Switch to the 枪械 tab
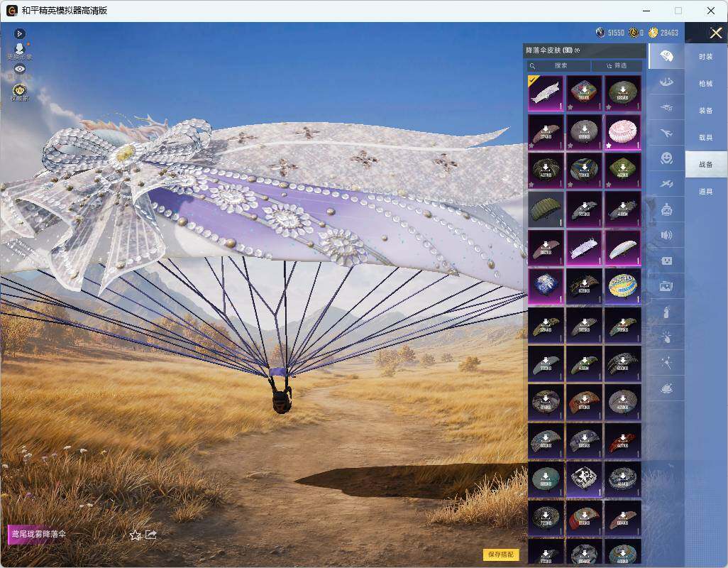Image resolution: width=728 pixels, height=568 pixels. [x=706, y=84]
